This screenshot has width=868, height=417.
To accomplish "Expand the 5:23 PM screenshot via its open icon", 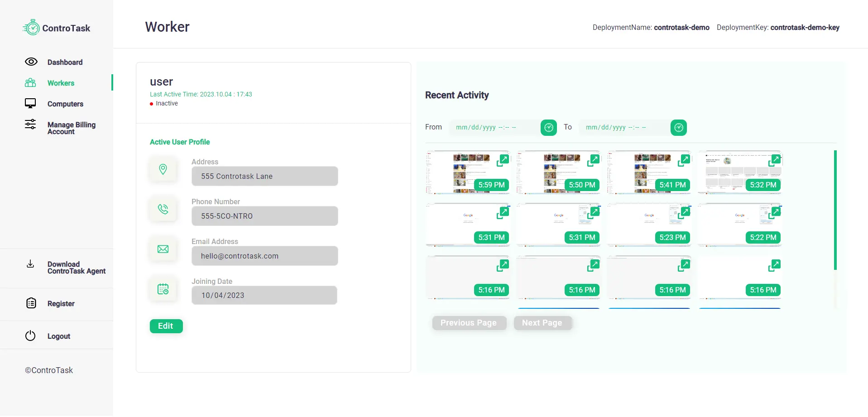I will coord(684,213).
